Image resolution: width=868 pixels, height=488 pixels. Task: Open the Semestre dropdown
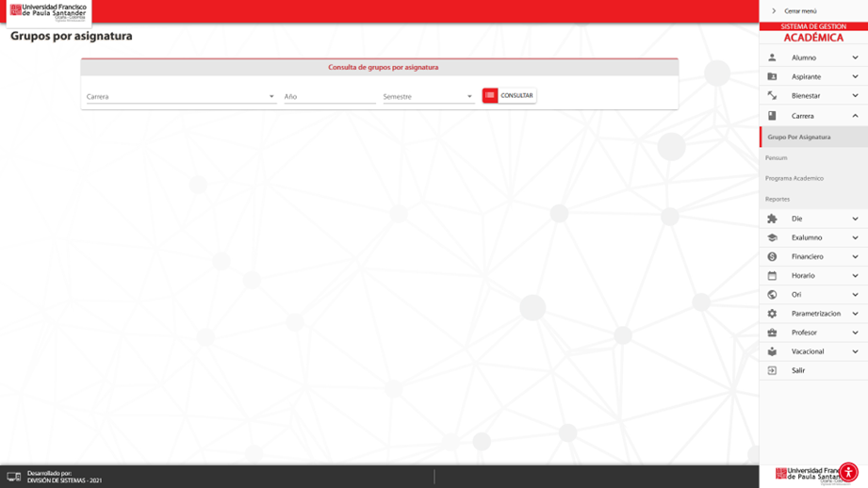coord(428,96)
